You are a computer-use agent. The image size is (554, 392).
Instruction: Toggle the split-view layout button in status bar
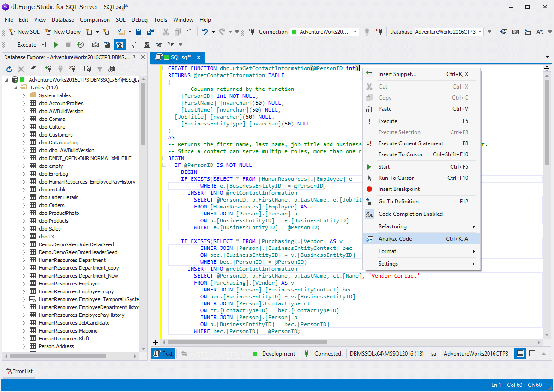tap(519, 354)
